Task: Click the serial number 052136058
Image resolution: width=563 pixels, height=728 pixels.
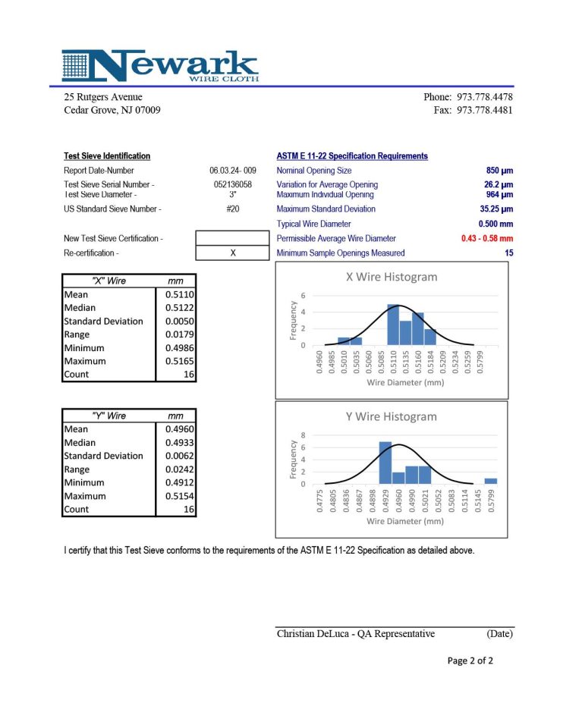Action: pos(232,184)
